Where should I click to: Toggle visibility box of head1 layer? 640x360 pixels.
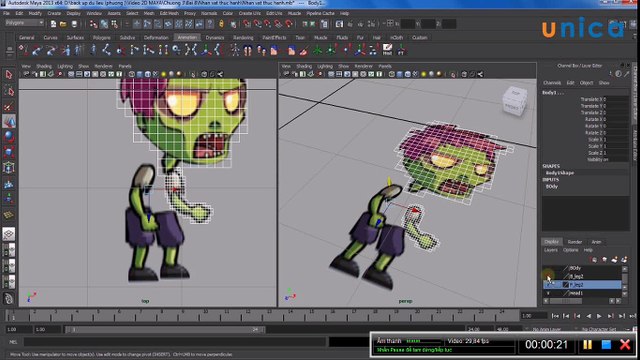click(548, 293)
